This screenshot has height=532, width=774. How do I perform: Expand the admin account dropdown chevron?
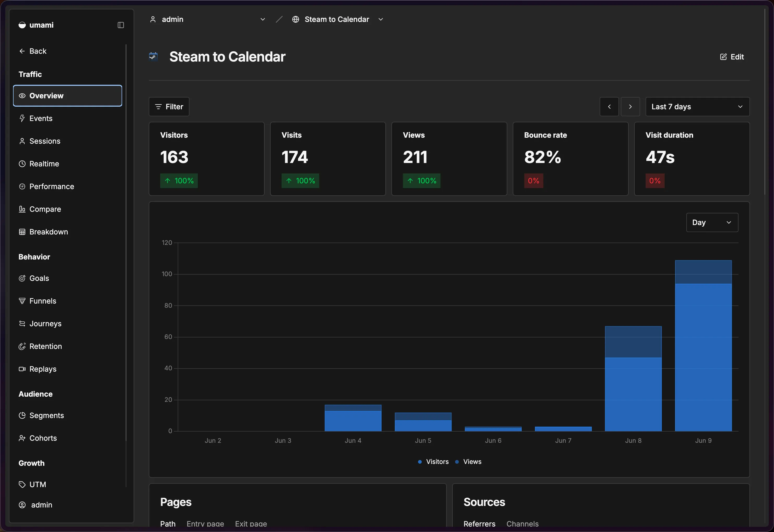[x=263, y=19]
